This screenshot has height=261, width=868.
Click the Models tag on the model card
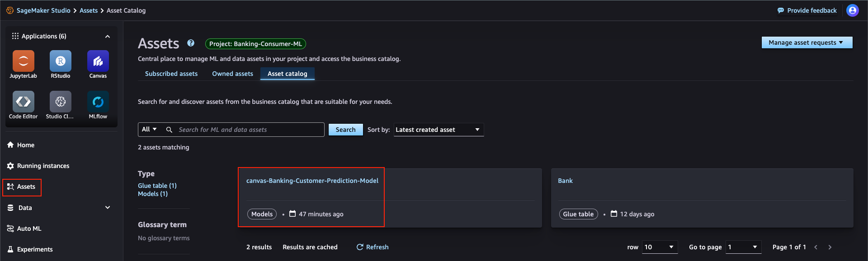pos(262,214)
